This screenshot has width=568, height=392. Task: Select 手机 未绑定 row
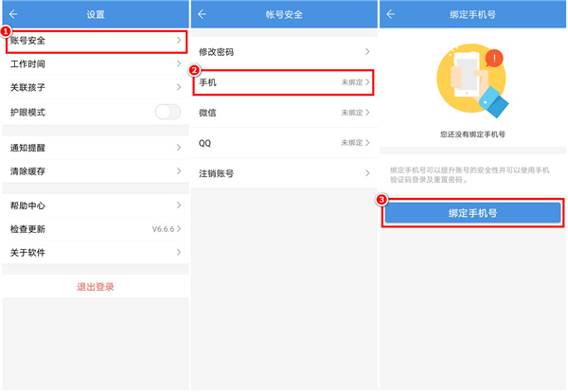point(283,82)
